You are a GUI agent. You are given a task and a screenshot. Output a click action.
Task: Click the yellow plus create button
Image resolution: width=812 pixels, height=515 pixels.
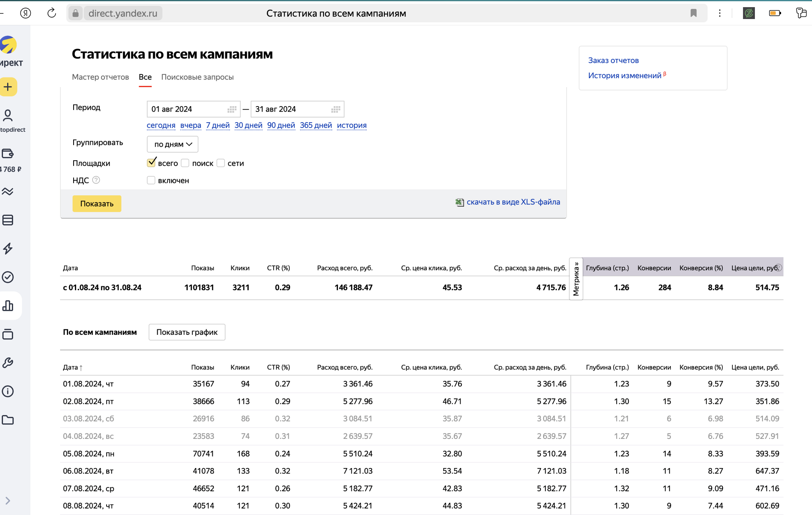pos(8,87)
